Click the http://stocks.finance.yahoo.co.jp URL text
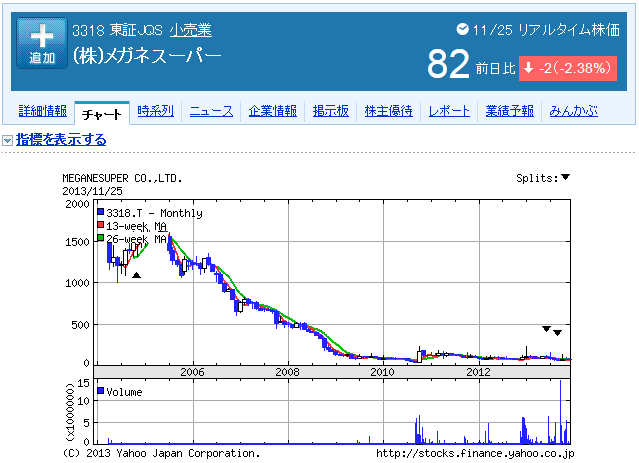 click(475, 453)
